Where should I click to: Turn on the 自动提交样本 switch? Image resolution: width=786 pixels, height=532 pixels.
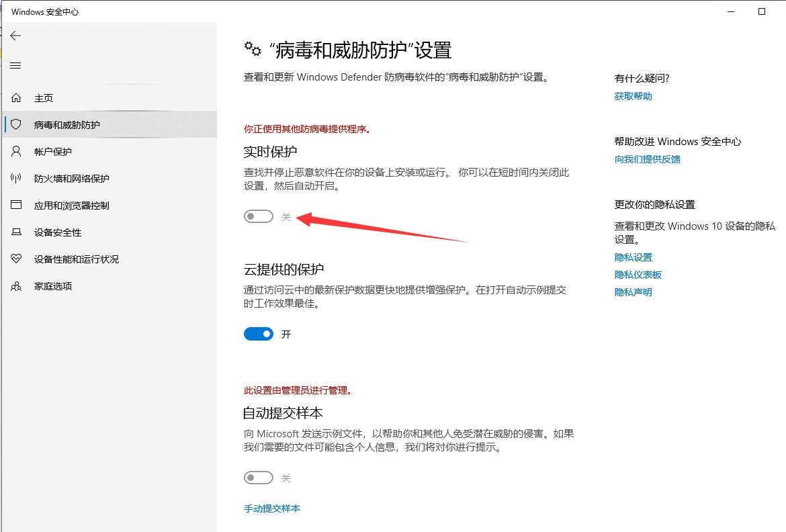coord(258,478)
